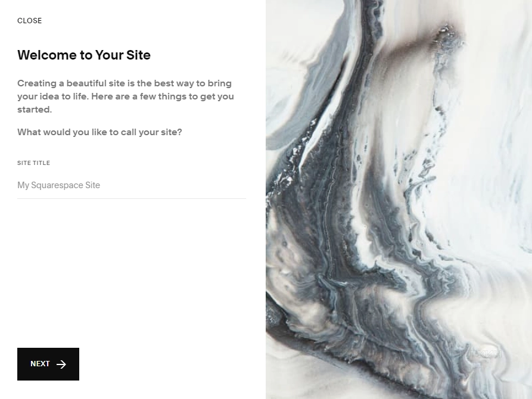
Task: Click the word NEXT on the black button
Action: tap(40, 364)
